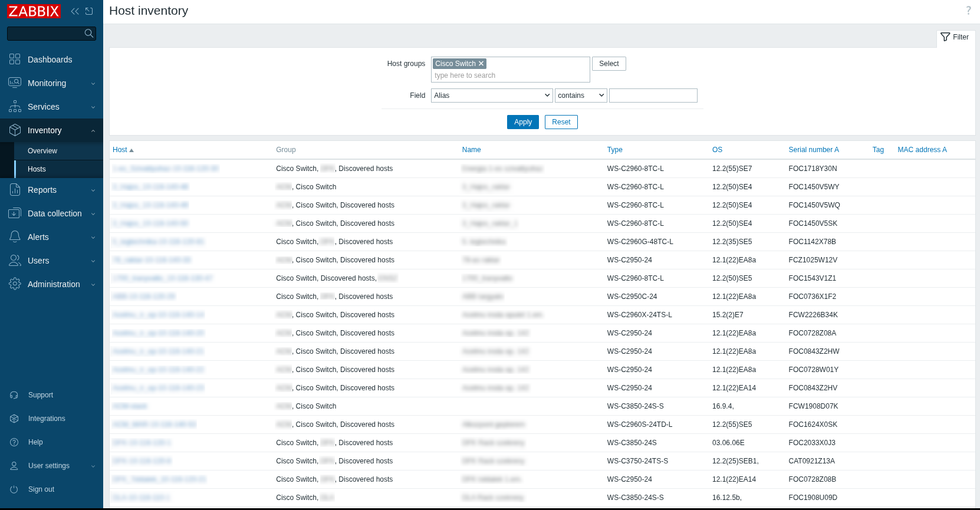Remove the Cisco Switch group tag

pos(481,64)
